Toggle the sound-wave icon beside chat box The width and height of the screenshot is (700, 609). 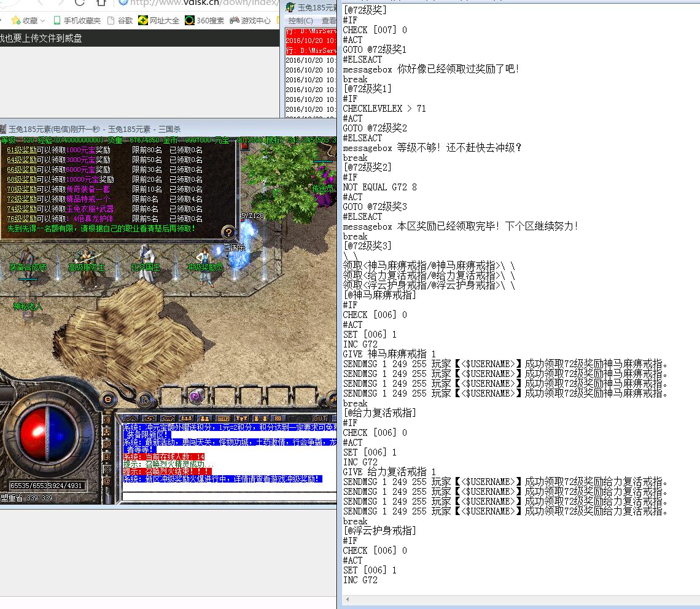(107, 420)
